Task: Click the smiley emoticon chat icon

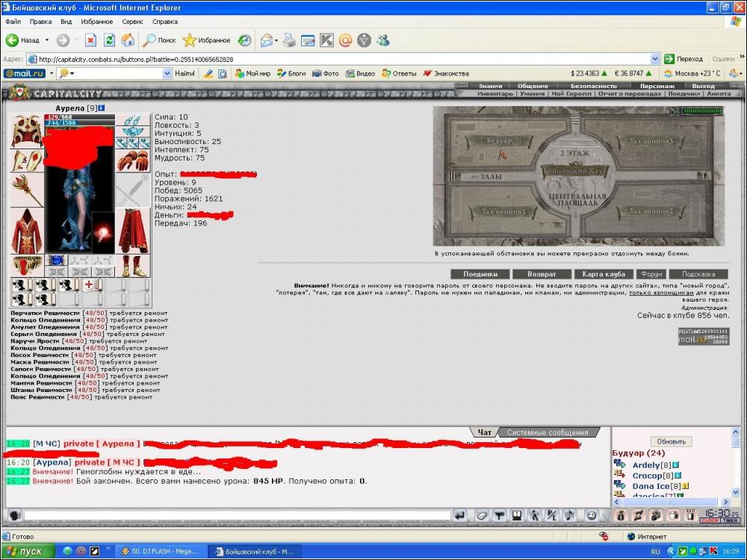Action: [591, 515]
